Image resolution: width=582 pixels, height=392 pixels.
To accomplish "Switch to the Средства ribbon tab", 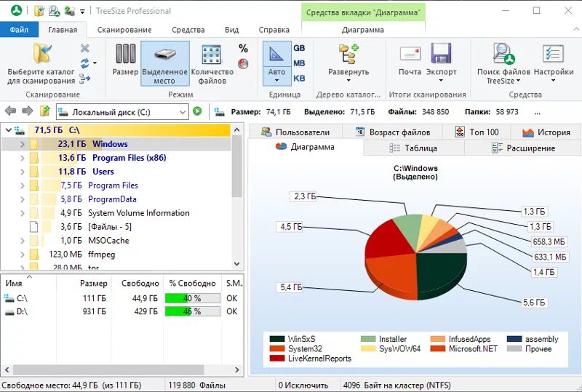I will point(188,30).
